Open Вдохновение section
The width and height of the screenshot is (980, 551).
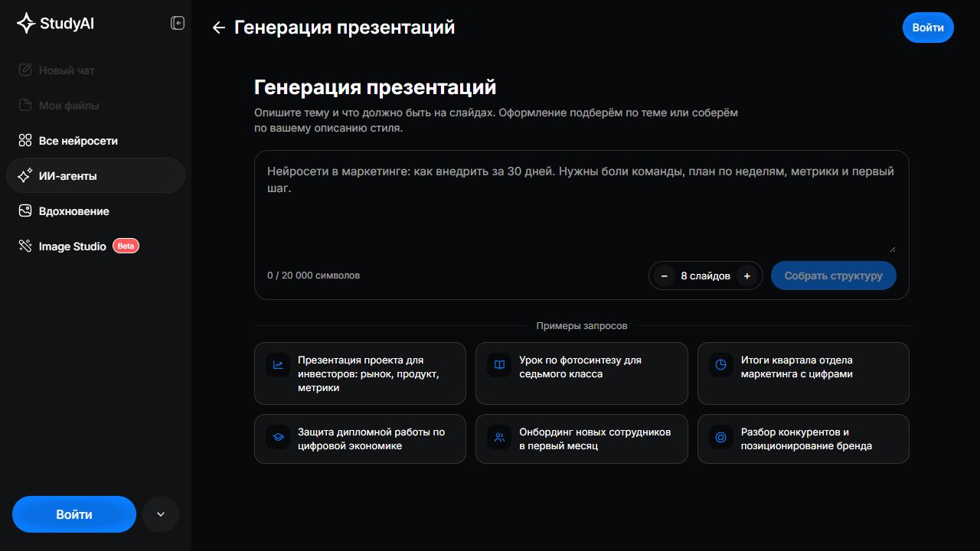click(96, 211)
